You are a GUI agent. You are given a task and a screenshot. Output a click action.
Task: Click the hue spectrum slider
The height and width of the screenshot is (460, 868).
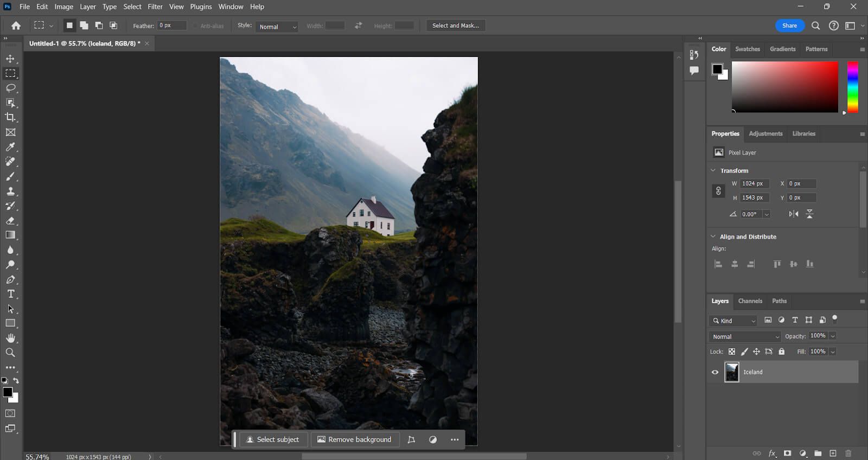pos(853,87)
